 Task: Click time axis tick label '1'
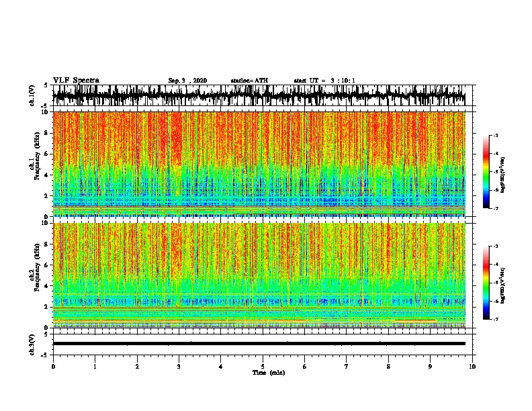tap(95, 367)
